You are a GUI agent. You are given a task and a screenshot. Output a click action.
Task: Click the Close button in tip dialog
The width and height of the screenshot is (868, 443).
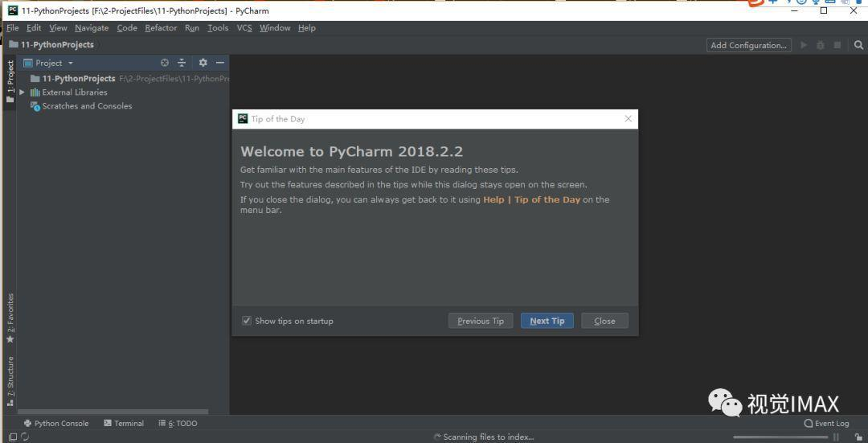tap(604, 321)
